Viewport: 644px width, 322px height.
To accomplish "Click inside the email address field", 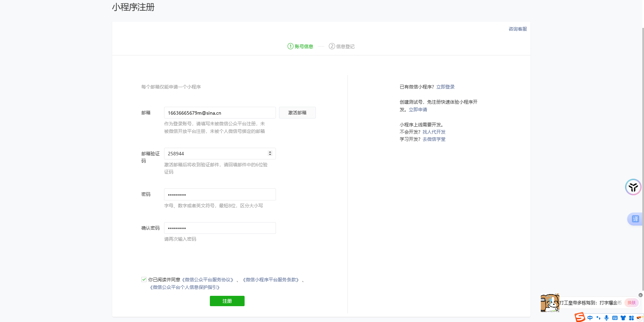I will 219,112.
